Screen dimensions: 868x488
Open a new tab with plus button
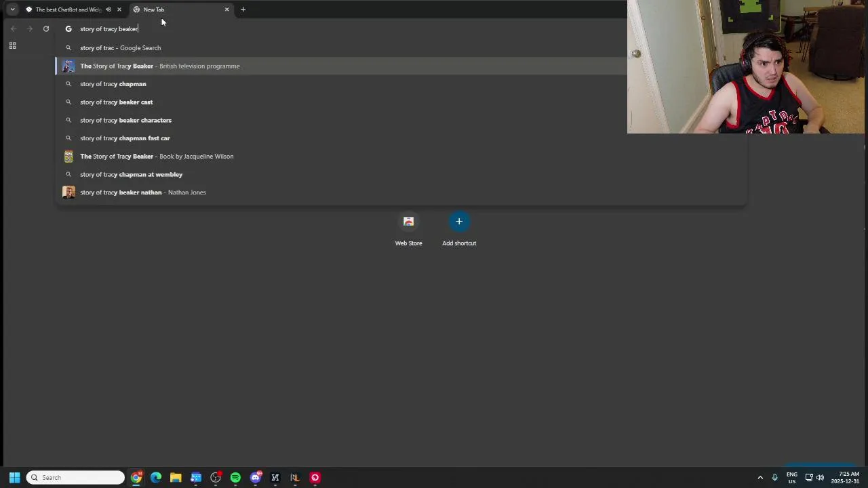[243, 9]
